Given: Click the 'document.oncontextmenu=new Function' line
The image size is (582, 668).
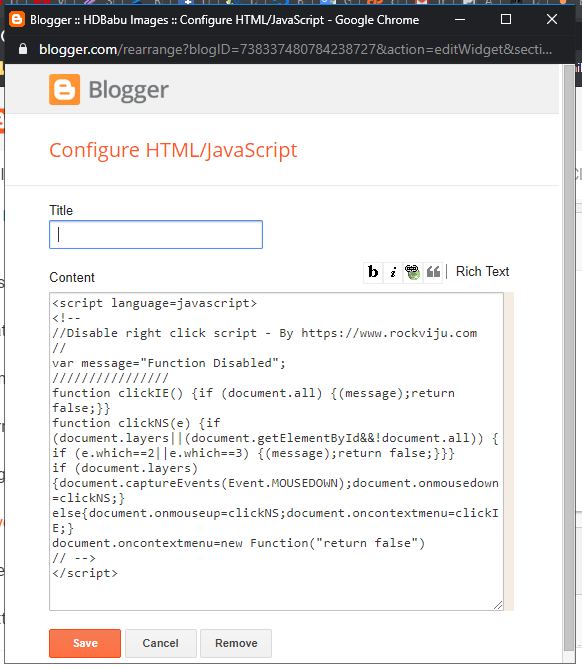Looking at the screenshot, I should (x=238, y=543).
